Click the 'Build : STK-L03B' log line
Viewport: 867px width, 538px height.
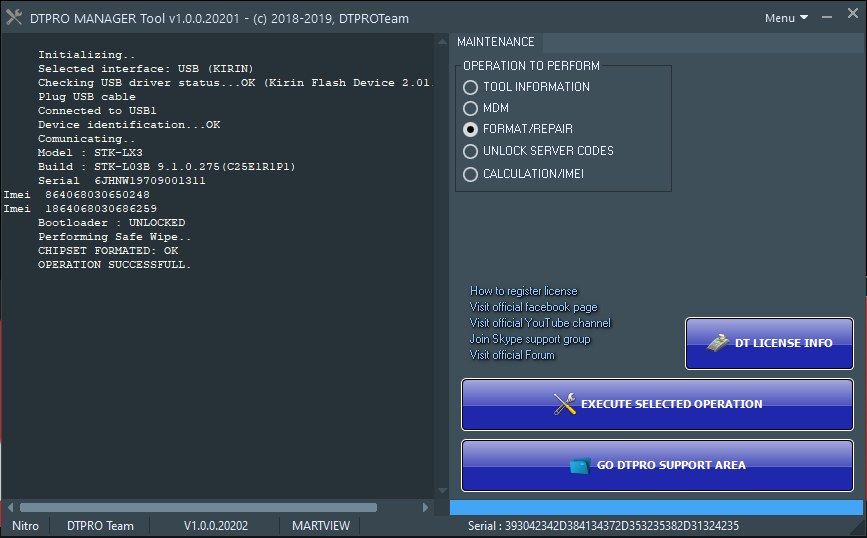click(166, 167)
